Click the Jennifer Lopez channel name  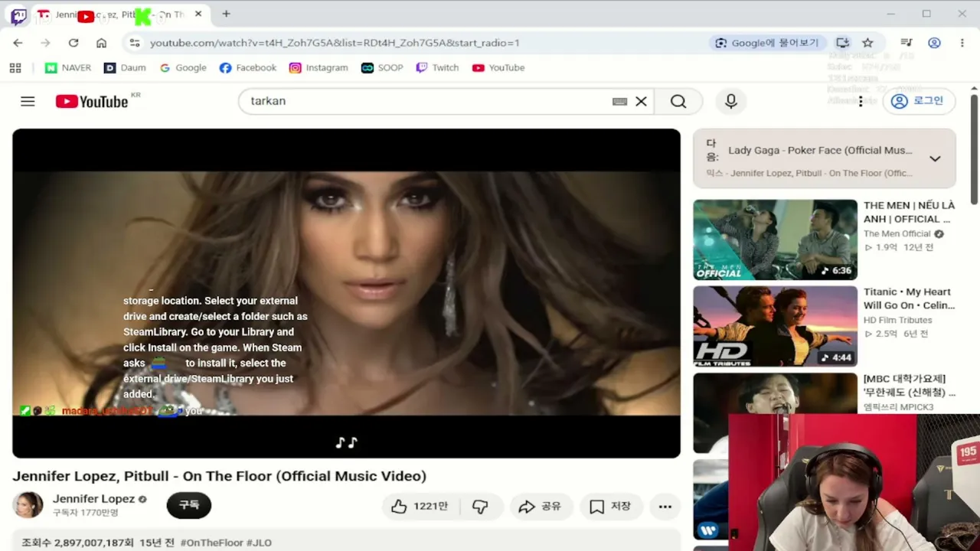coord(93,499)
